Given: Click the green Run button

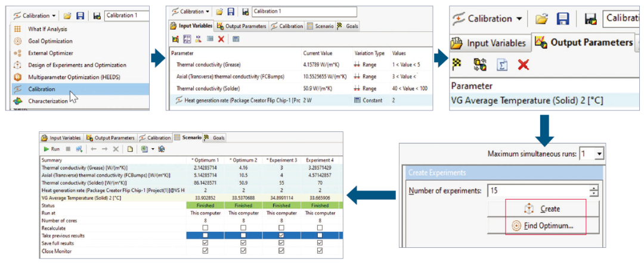Looking at the screenshot, I should pos(52,149).
